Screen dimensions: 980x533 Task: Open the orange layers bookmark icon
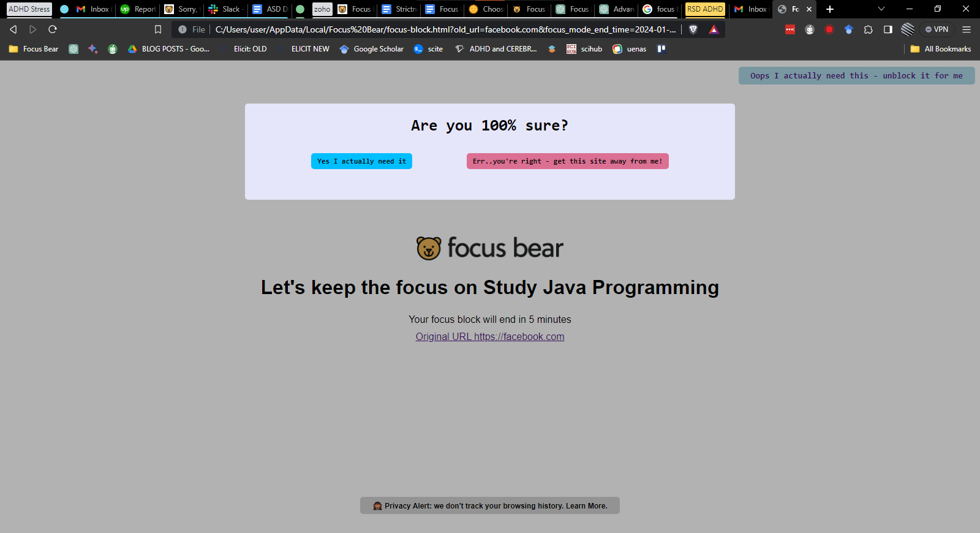click(x=552, y=49)
